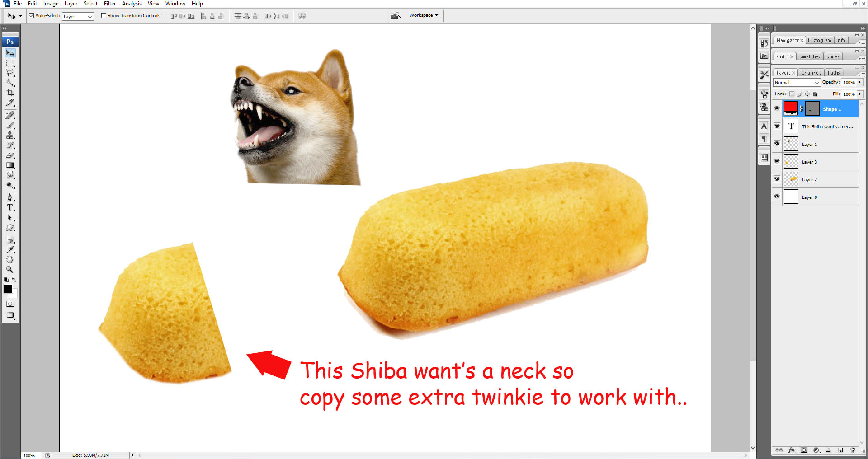Open the Opacity slider arrow
The image size is (868, 459).
coord(860,82)
